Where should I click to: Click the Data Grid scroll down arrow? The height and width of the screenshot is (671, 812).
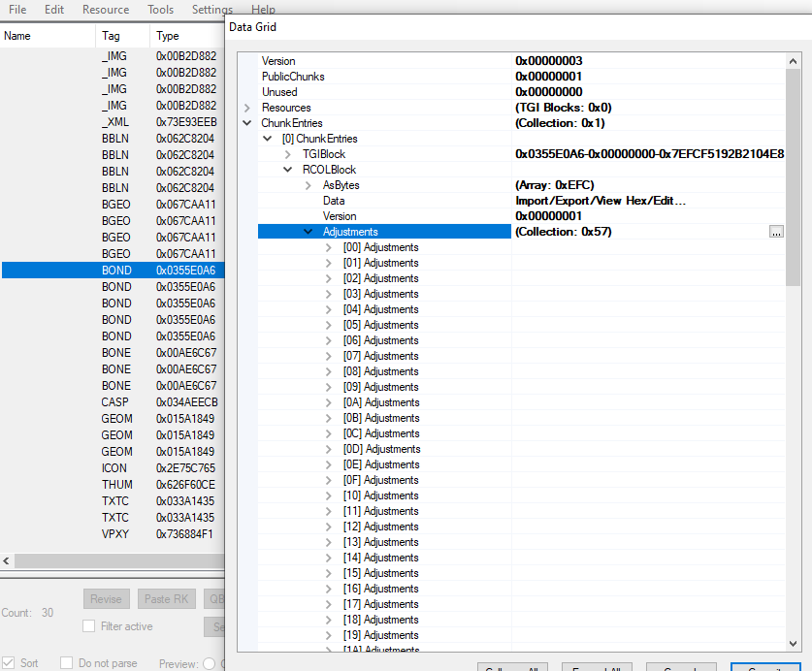click(793, 644)
